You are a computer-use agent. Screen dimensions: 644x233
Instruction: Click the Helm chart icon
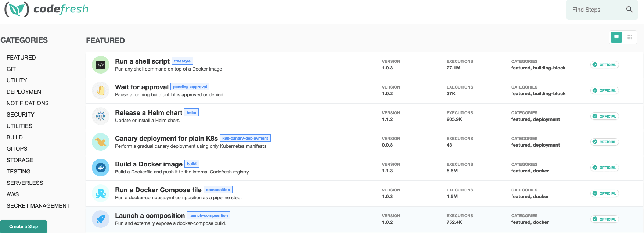coord(101,116)
